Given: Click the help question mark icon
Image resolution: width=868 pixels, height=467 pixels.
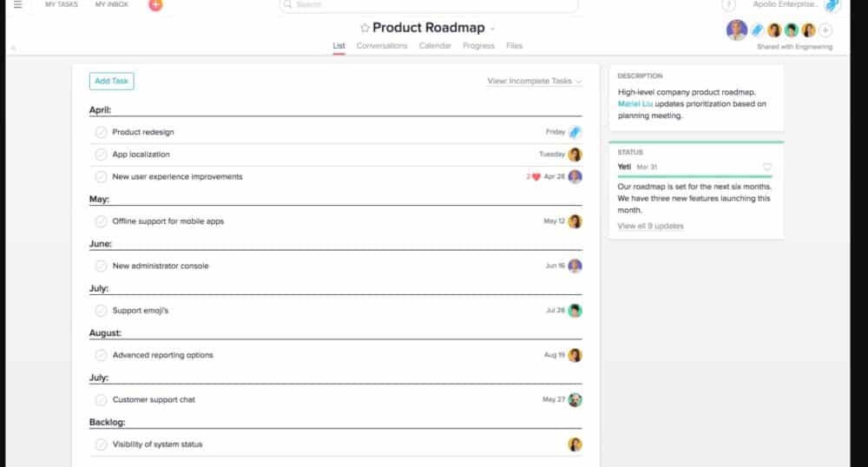Looking at the screenshot, I should (x=729, y=5).
